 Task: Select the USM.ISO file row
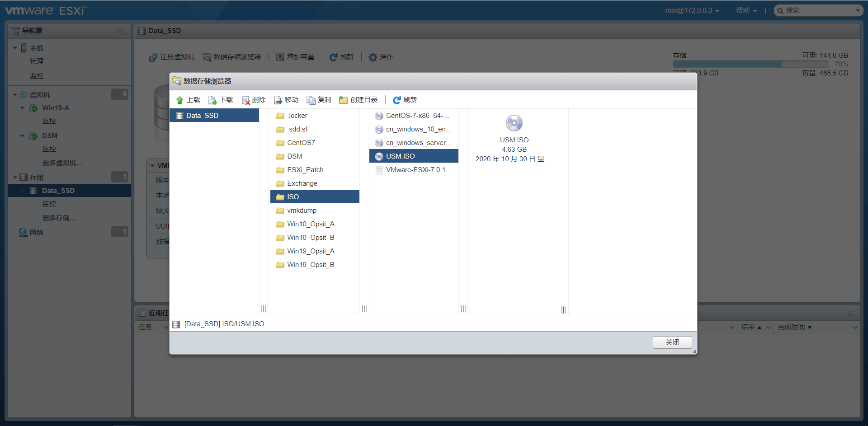tap(414, 156)
